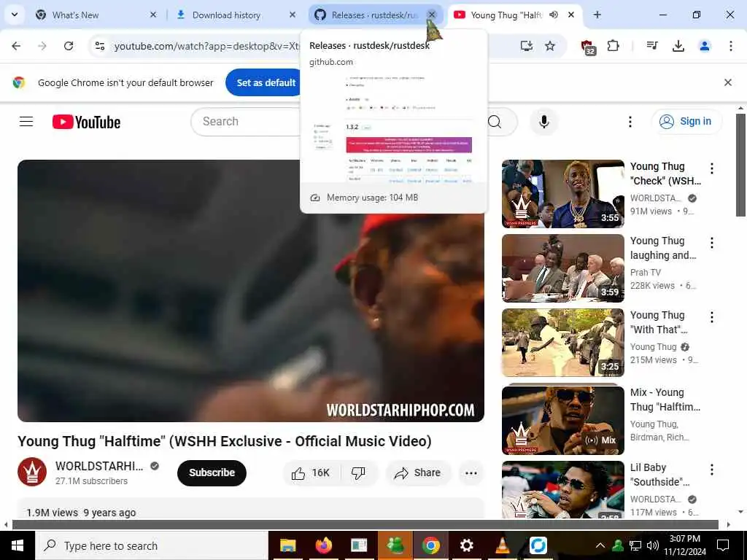Bookmark this page with star icon
Screen dimensions: 747x560
click(x=550, y=46)
